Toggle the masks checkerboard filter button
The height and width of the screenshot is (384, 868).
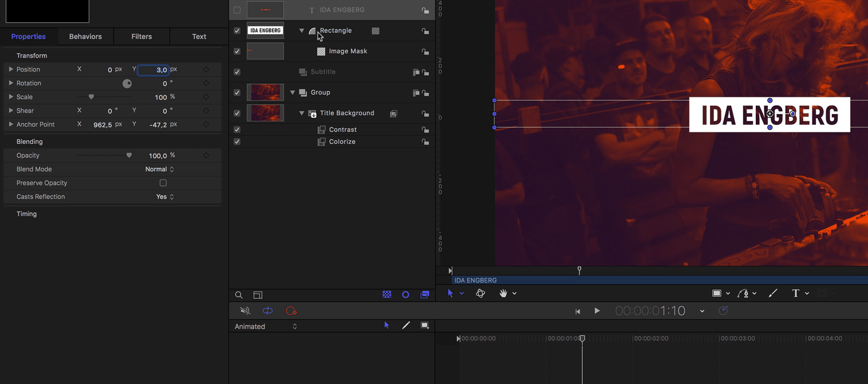point(387,295)
